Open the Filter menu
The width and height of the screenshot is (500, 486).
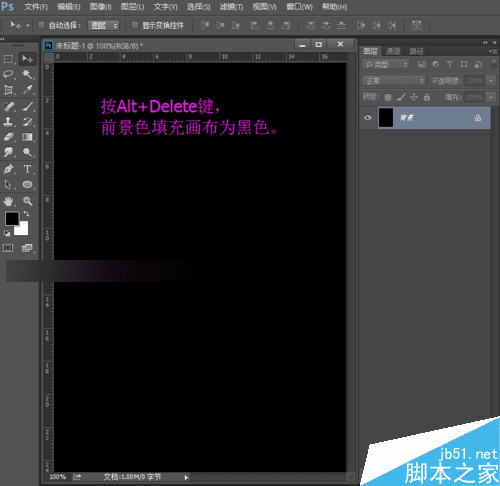coord(231,7)
